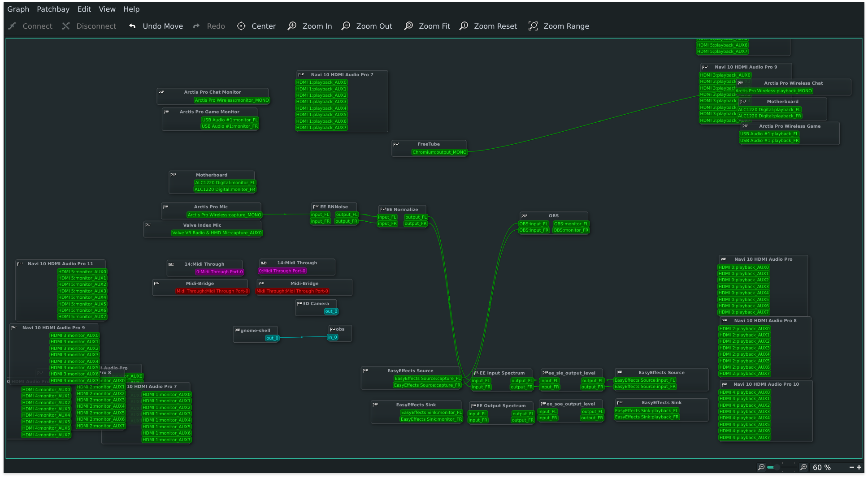The width and height of the screenshot is (868, 478).
Task: Click the PipeWire icon on Arctis Pro Chat Monitor
Action: (x=161, y=92)
